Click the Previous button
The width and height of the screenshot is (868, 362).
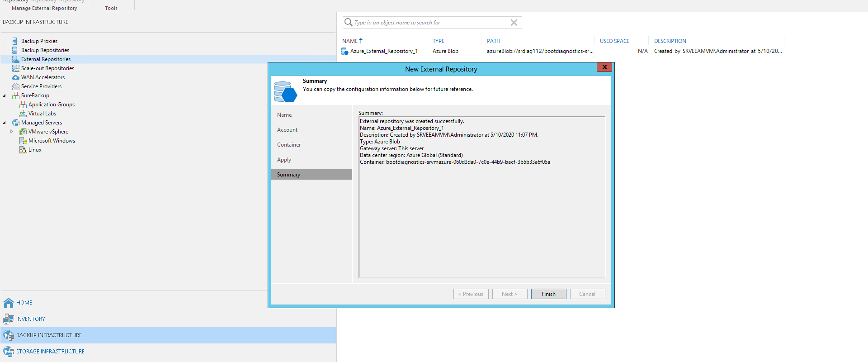click(471, 294)
